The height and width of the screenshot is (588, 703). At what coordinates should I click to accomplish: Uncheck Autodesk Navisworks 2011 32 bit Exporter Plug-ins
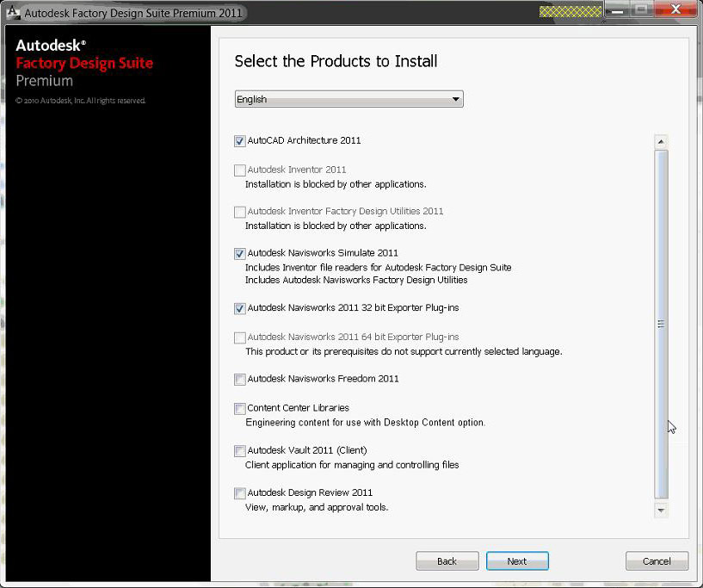(239, 307)
